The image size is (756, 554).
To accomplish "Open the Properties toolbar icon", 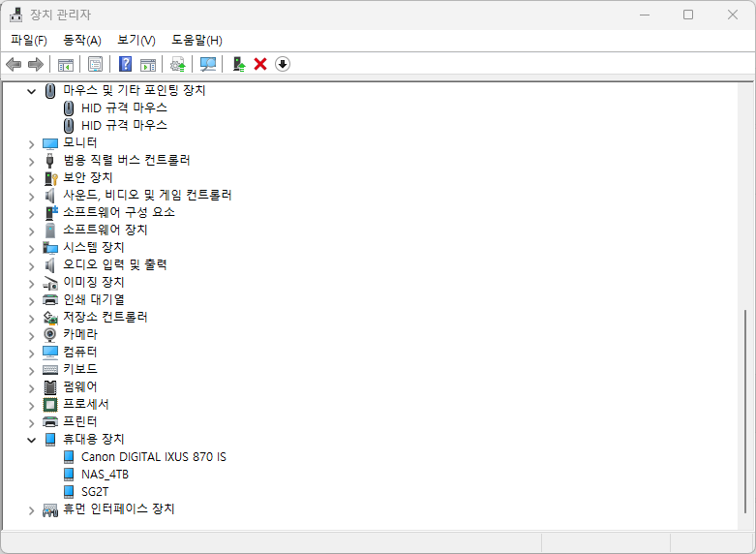I will point(95,64).
